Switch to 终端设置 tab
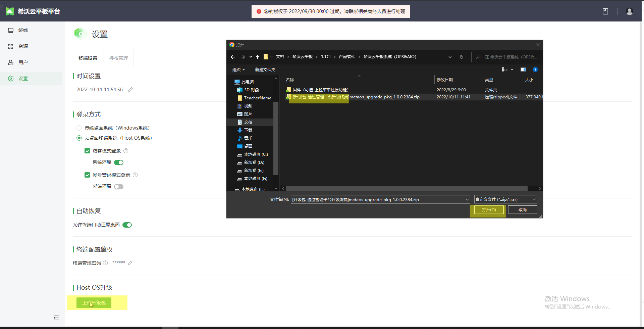Viewport: 644px width, 329px height. pyautogui.click(x=88, y=58)
